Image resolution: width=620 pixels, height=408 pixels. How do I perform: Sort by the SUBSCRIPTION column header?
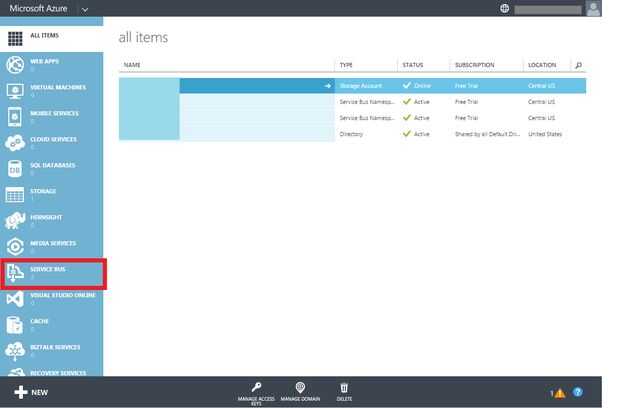[x=474, y=65]
